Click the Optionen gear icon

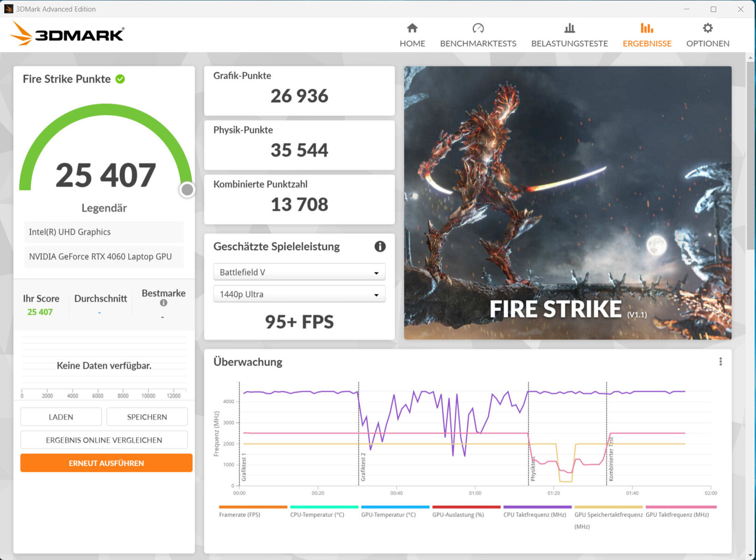click(x=707, y=28)
